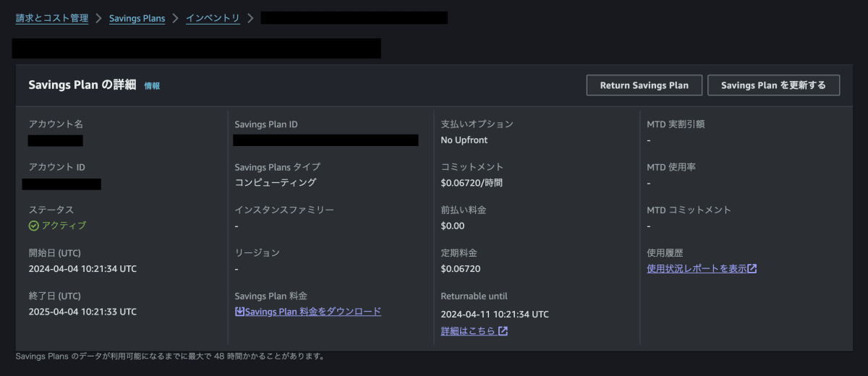Viewport: 868px width, 376px height.
Task: Navigate to the インベントリ breadcrumb
Action: pos(213,18)
